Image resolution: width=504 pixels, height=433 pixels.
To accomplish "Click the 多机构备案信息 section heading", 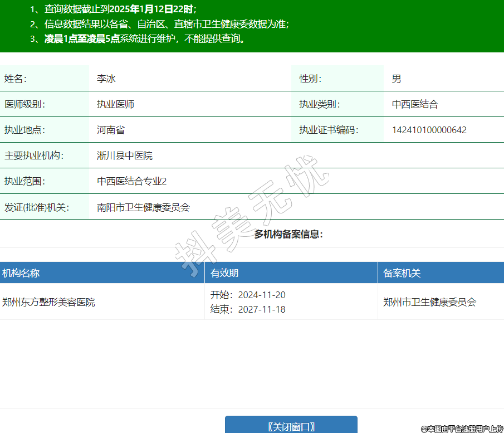I will coord(288,234).
